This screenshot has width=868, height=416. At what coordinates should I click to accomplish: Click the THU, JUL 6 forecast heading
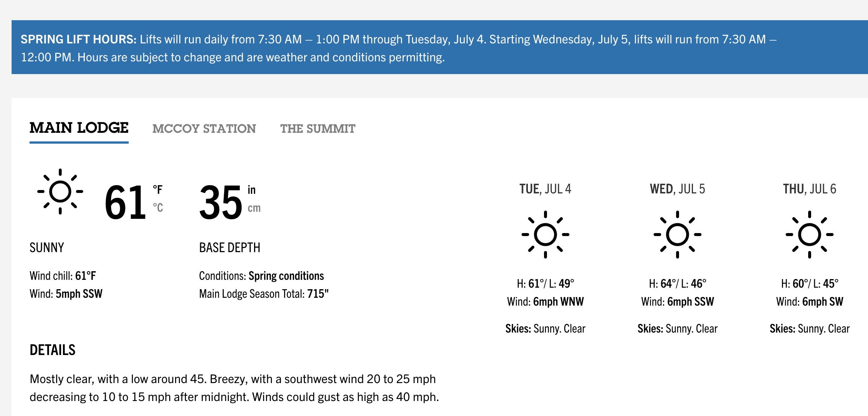pos(810,189)
